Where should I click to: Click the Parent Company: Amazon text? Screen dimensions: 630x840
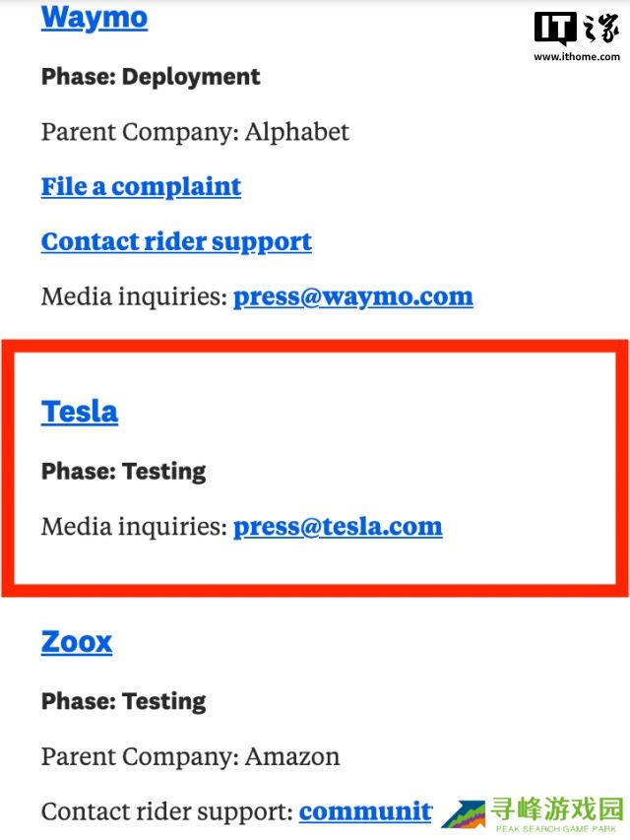(190, 757)
